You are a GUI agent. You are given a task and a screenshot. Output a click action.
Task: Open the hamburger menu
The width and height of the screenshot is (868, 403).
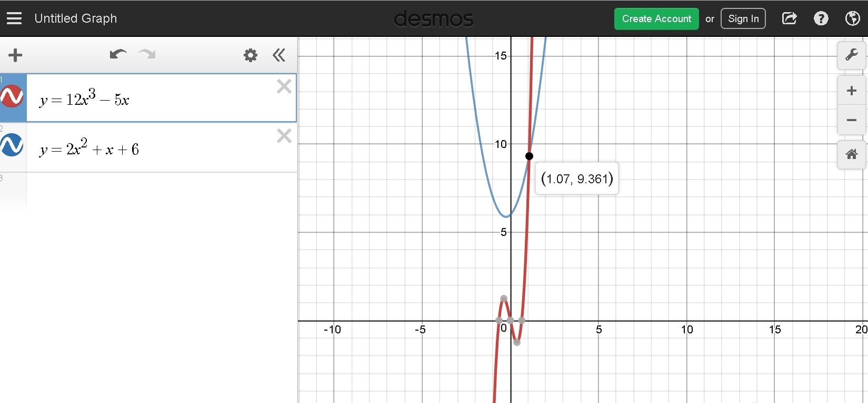tap(14, 18)
